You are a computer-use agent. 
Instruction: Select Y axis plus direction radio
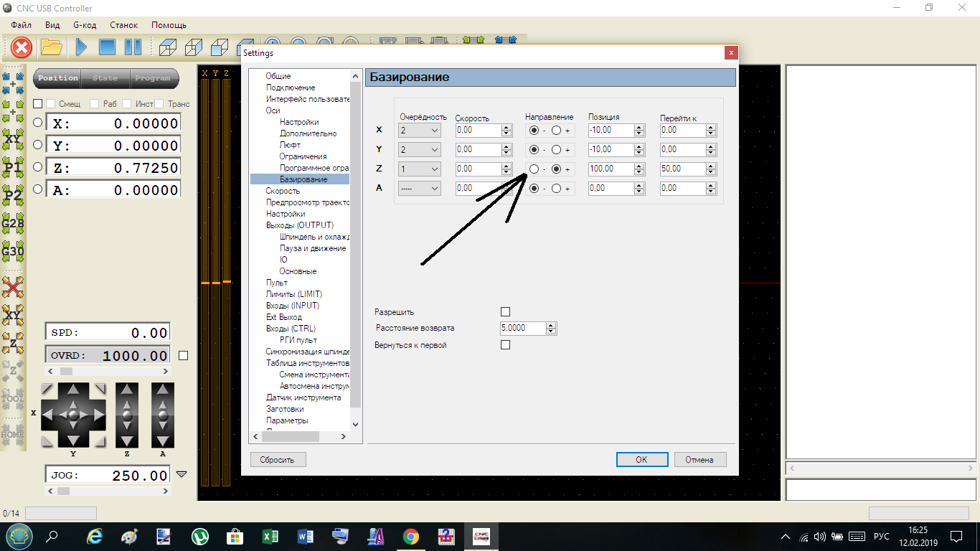pos(556,150)
